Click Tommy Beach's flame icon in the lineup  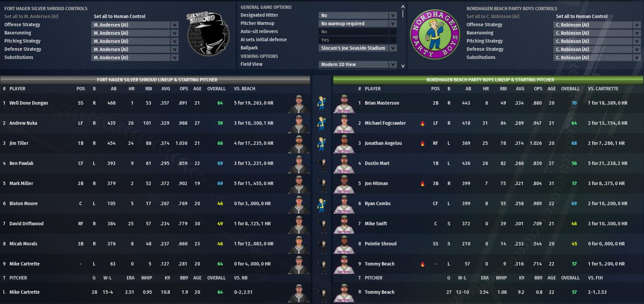pos(422,264)
